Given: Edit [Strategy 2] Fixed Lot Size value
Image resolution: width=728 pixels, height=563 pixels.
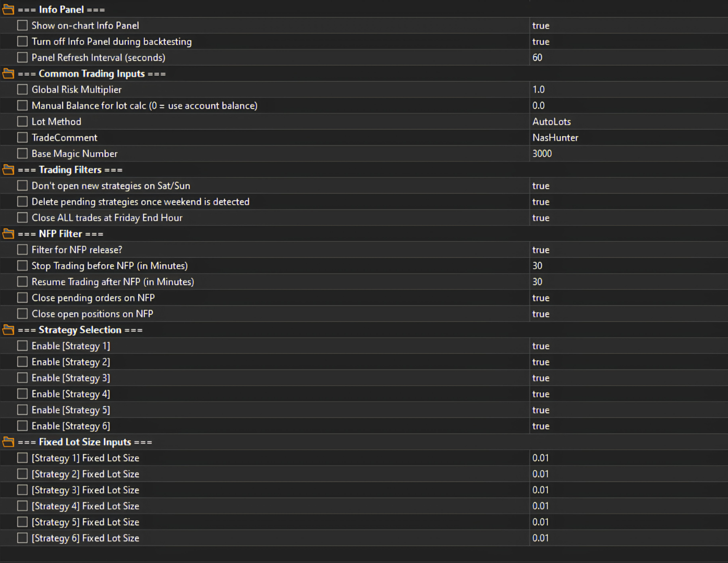Looking at the screenshot, I should coord(628,474).
